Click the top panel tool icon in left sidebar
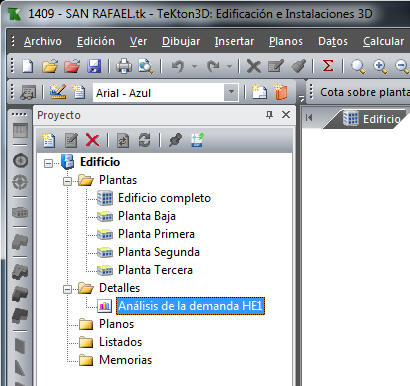The image size is (410, 386). click(20, 131)
